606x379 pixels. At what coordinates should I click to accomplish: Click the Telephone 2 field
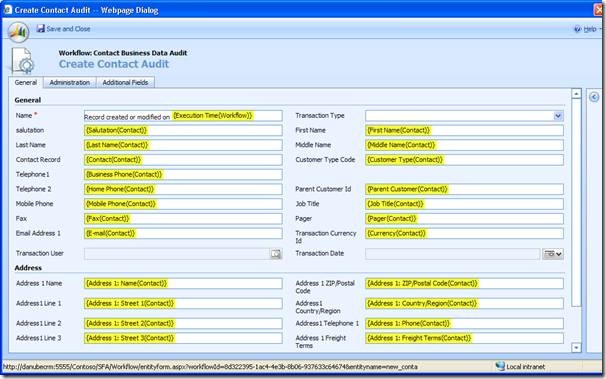point(183,189)
